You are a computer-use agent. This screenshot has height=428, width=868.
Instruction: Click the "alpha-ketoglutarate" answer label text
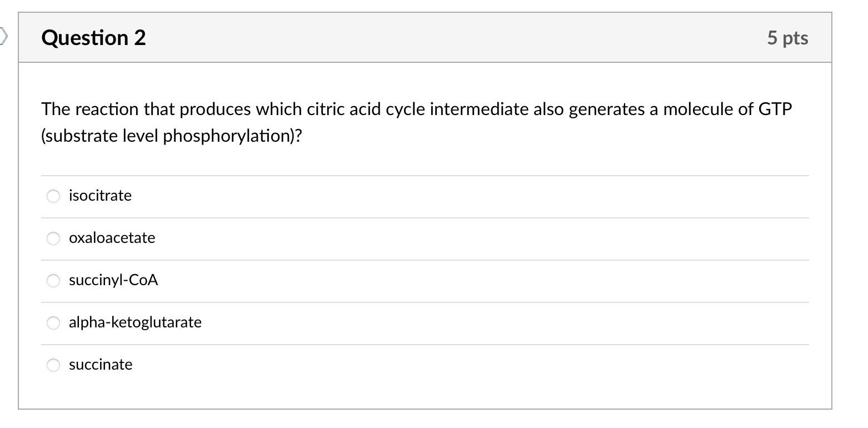pyautogui.click(x=135, y=322)
